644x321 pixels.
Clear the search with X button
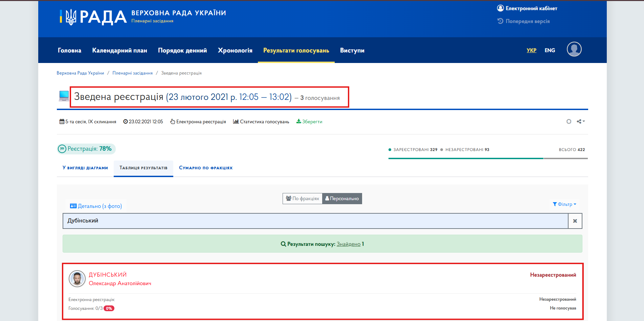tap(575, 221)
